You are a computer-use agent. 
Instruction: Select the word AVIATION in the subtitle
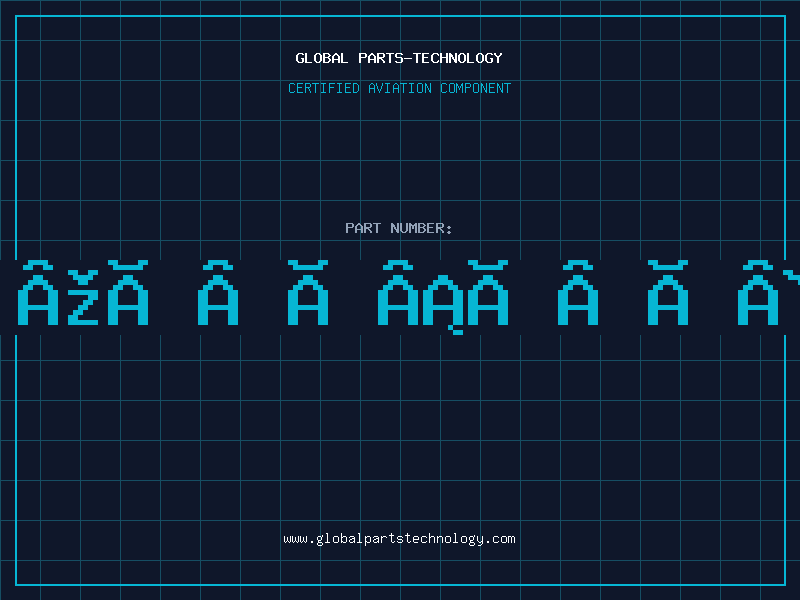point(400,88)
